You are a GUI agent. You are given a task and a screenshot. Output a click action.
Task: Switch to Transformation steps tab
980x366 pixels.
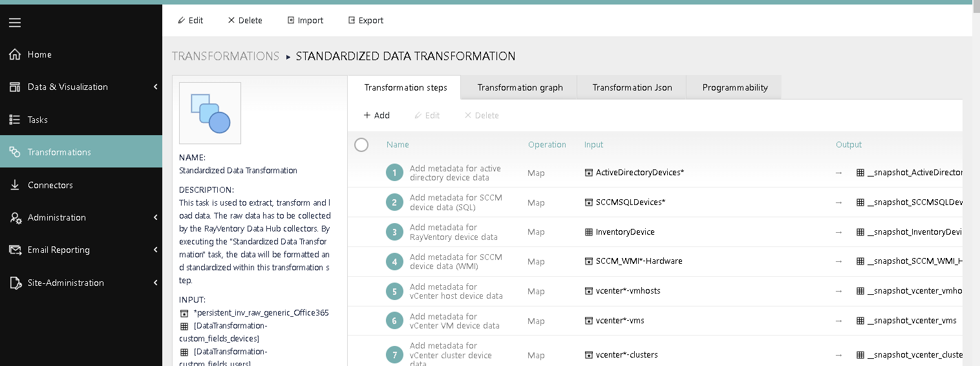(405, 87)
